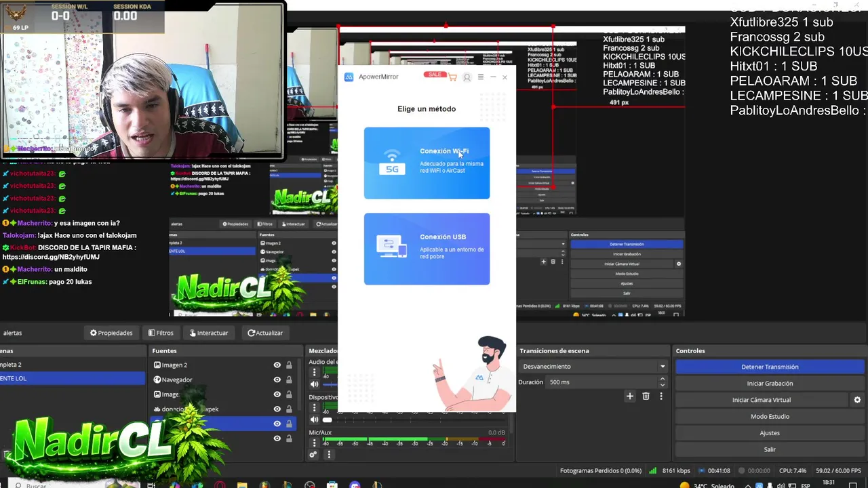The image size is (868, 488).
Task: Click the USB devices icon on the card
Action: [x=392, y=247]
